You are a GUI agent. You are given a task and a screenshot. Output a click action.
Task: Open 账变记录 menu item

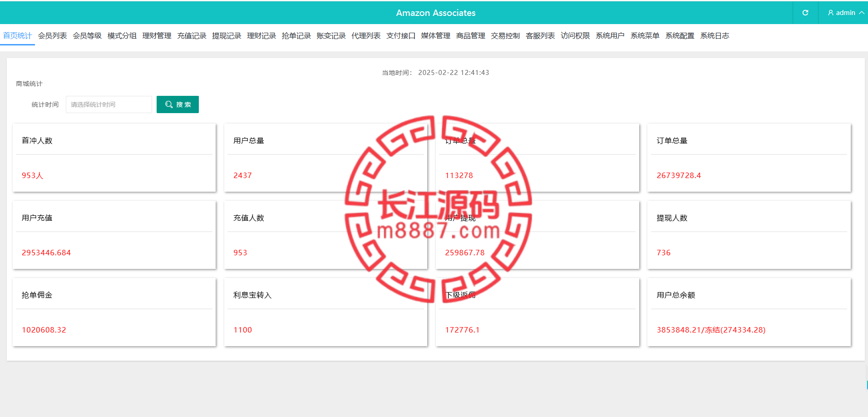tap(331, 35)
